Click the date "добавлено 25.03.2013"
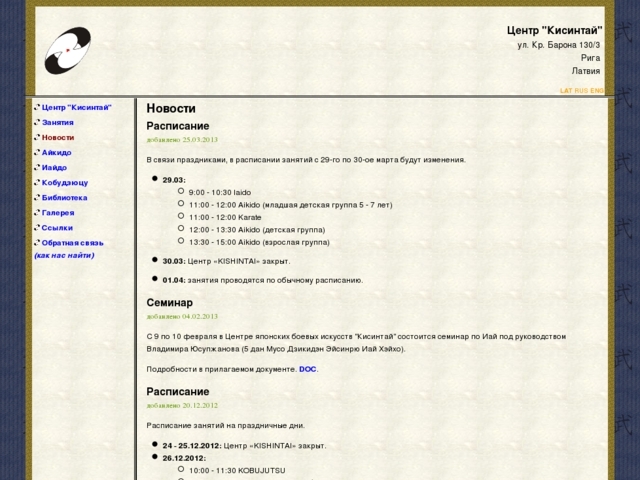 click(x=182, y=140)
